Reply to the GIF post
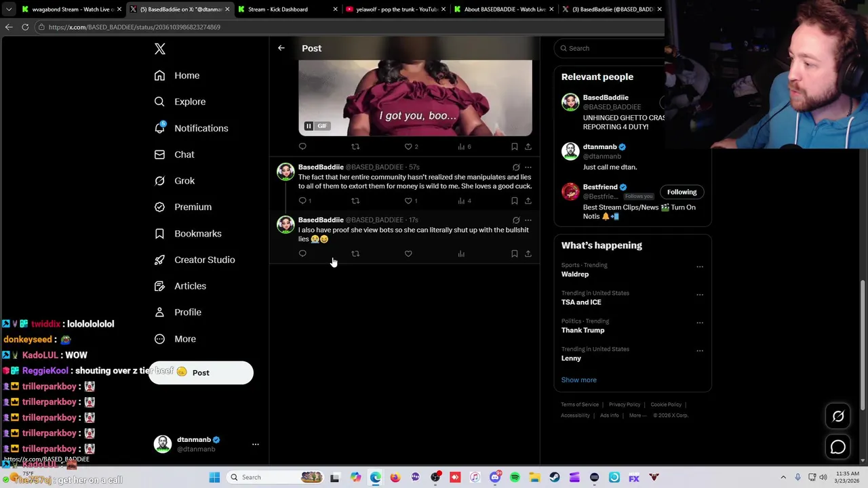Image resolution: width=868 pixels, height=488 pixels. [x=302, y=146]
